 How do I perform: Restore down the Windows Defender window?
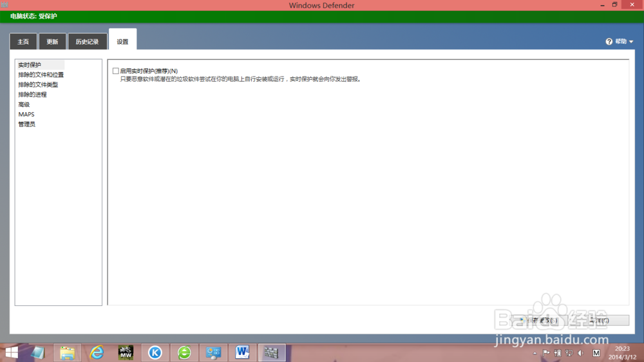[614, 5]
